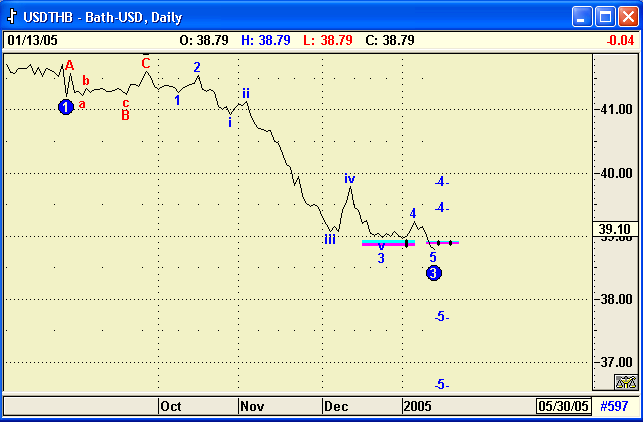Click the scale icon at the price axis bottom
The height and width of the screenshot is (422, 643).
point(625,382)
